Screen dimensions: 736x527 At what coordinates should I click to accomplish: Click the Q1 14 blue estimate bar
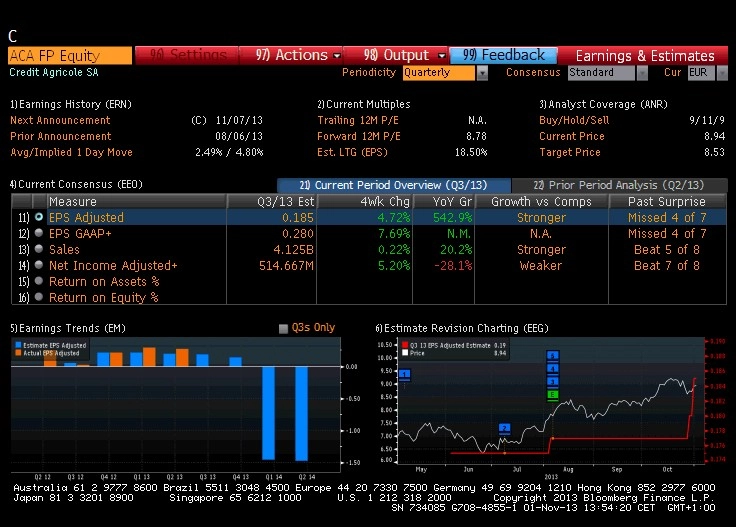pos(268,413)
